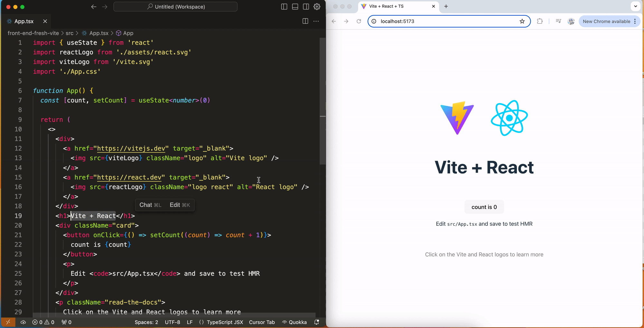Click the curly braces language status icon
Screen dimensions: 644x328
(x=201, y=322)
